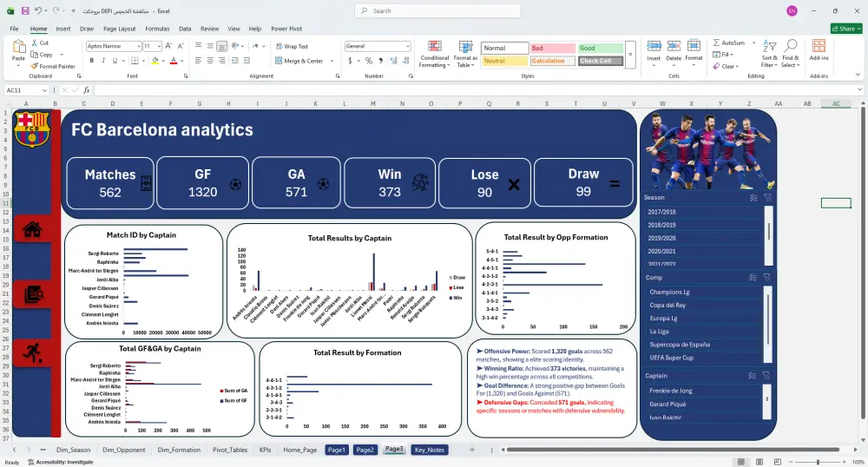Collapse the ribbon with the chevron
868x467 pixels.
[858, 74]
